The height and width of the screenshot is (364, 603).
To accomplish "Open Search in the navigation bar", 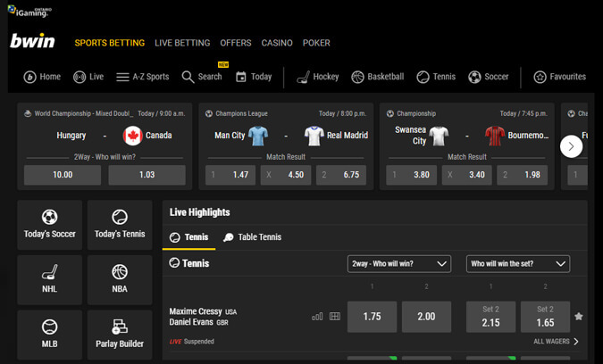I will [202, 77].
